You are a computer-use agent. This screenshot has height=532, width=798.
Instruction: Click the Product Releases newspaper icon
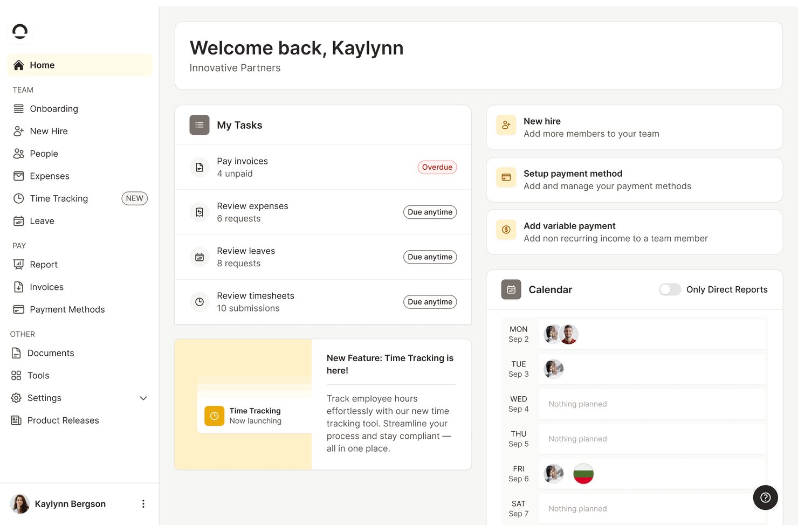pyautogui.click(x=16, y=420)
